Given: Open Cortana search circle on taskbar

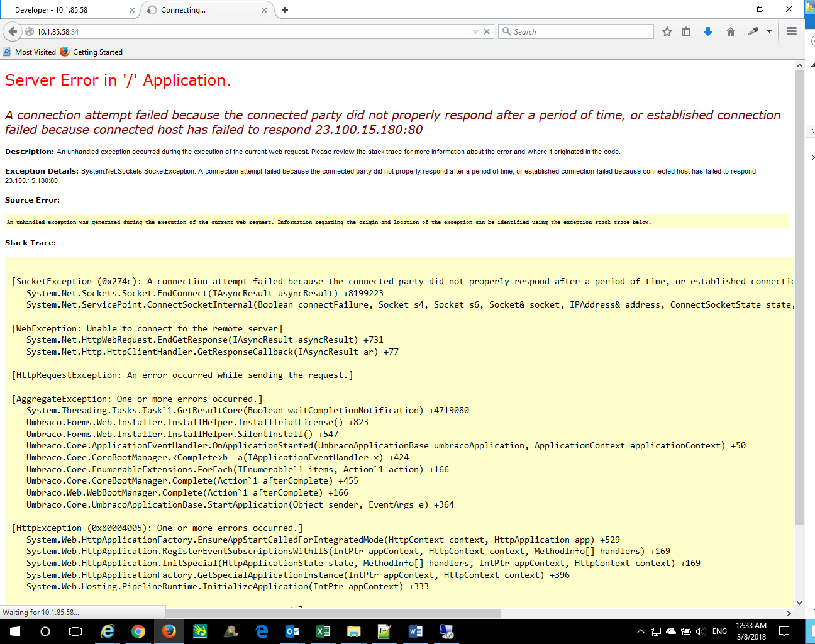Looking at the screenshot, I should 45,631.
